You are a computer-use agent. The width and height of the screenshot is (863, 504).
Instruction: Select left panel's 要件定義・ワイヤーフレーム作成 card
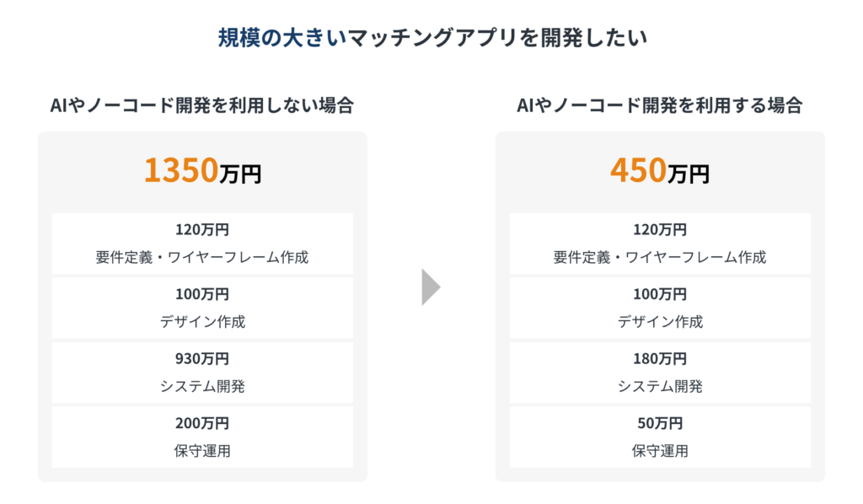pyautogui.click(x=202, y=244)
